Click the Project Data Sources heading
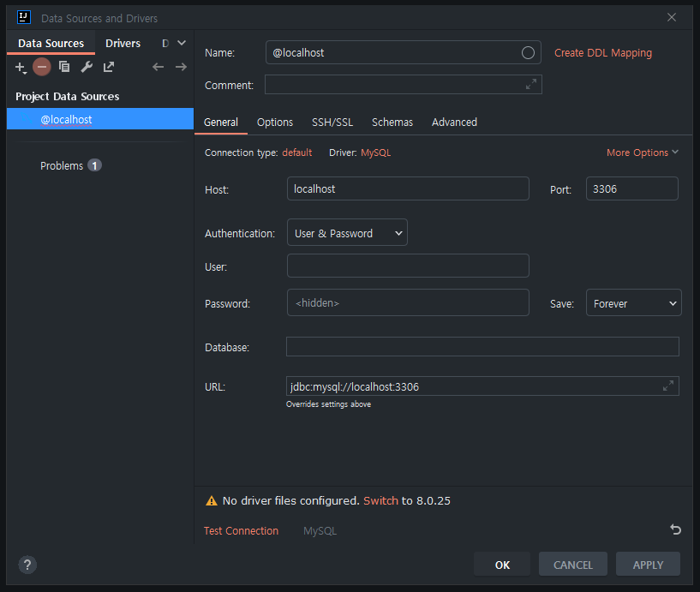 click(68, 97)
